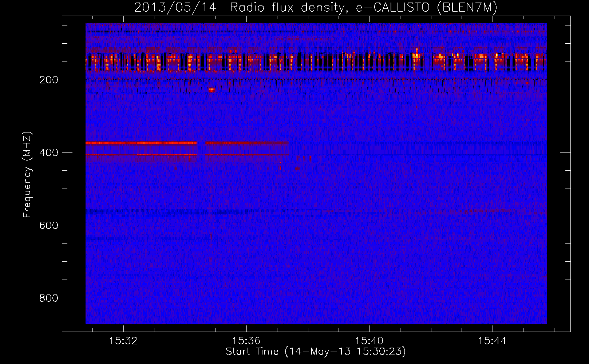Viewport: 589px width, 364px height.
Task: Click the 800 frequency tick label
Action: [x=49, y=298]
